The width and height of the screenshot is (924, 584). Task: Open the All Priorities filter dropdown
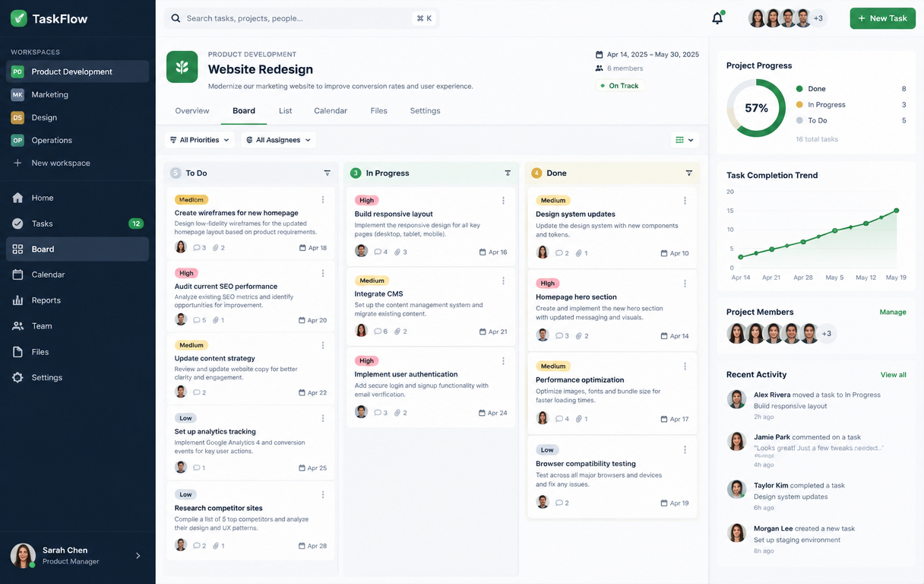pyautogui.click(x=199, y=140)
